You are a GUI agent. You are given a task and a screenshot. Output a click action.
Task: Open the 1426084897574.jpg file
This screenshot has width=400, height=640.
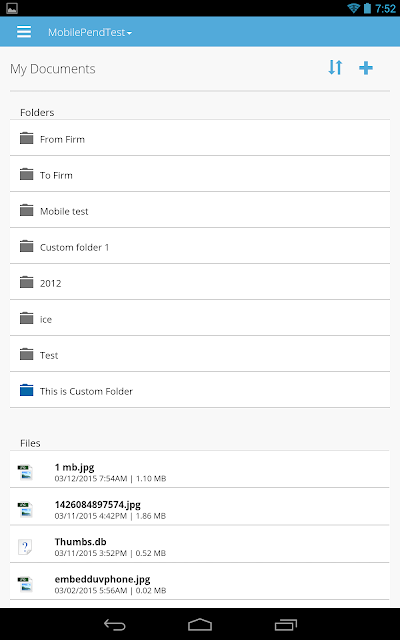point(200,507)
